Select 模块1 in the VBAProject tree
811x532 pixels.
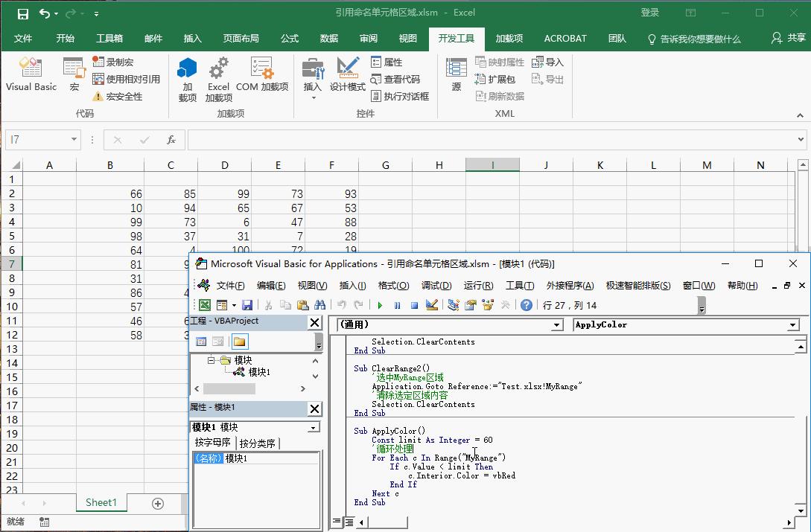(x=258, y=372)
